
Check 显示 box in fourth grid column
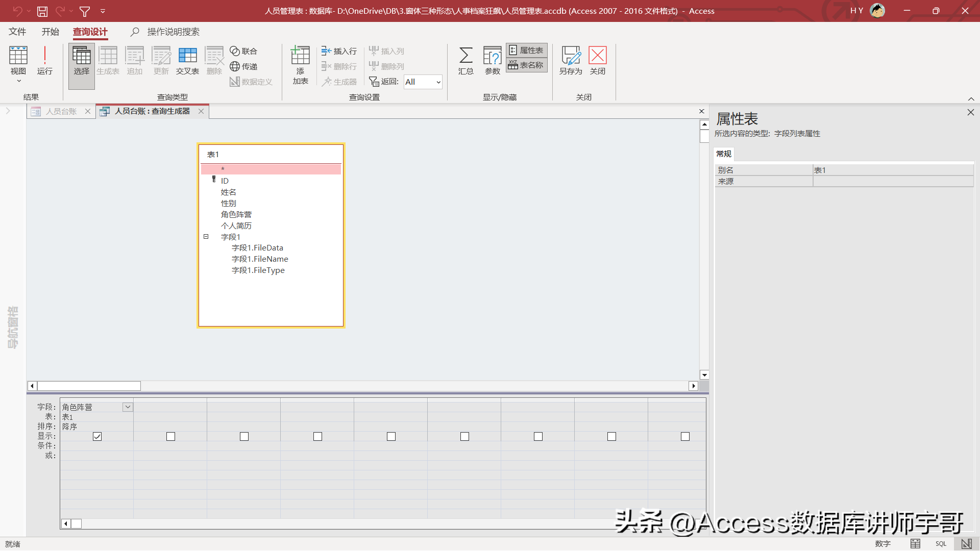(x=317, y=437)
